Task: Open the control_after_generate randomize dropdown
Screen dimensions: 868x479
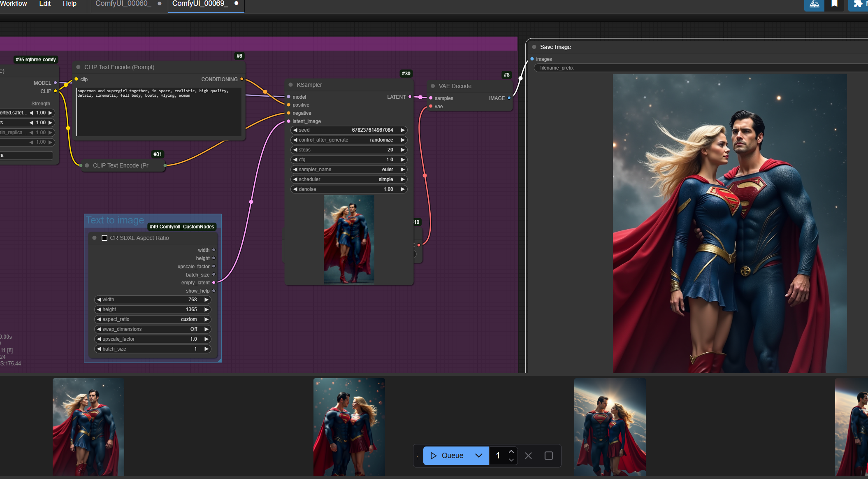Action: [349, 140]
